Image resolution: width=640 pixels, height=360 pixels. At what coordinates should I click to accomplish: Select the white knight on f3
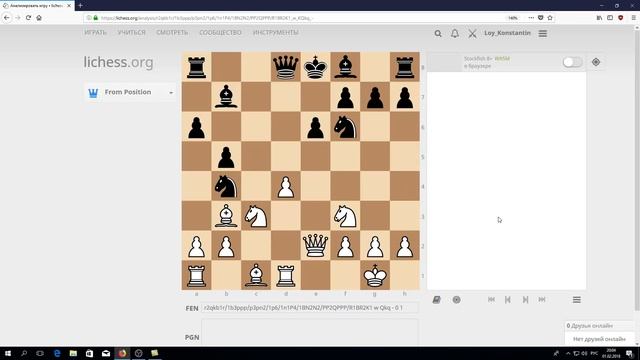345,216
